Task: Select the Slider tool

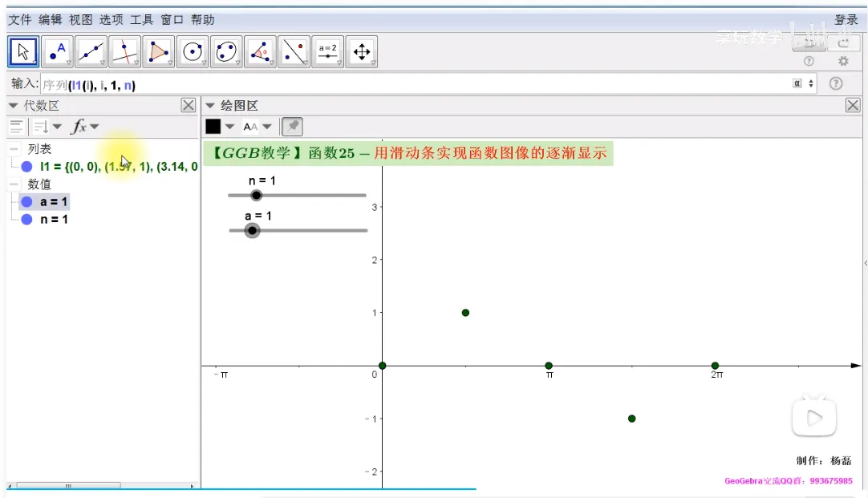Action: pos(327,52)
